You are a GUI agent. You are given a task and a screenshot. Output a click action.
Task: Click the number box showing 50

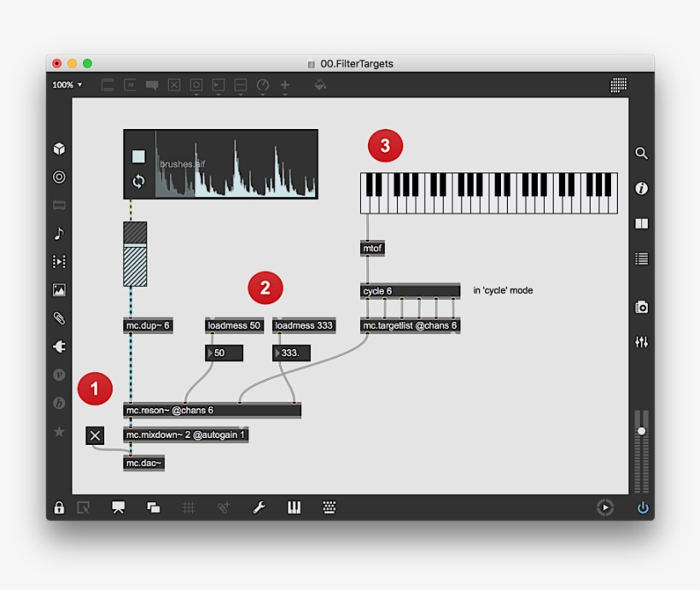point(225,353)
